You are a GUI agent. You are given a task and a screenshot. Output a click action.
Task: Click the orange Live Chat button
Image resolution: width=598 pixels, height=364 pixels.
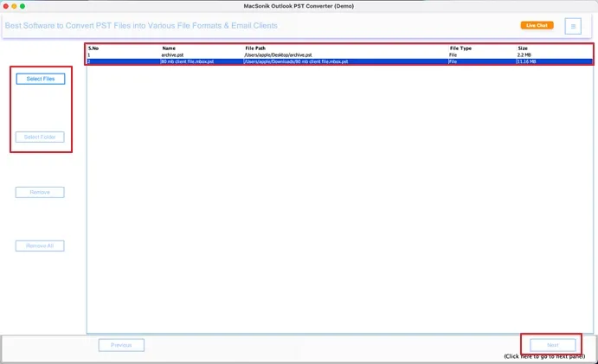coord(537,25)
